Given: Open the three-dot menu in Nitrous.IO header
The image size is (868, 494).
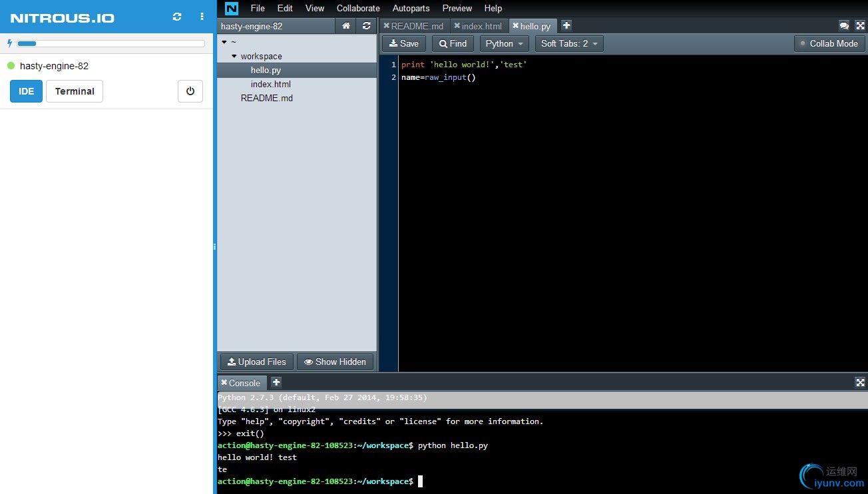Looking at the screenshot, I should tap(202, 17).
